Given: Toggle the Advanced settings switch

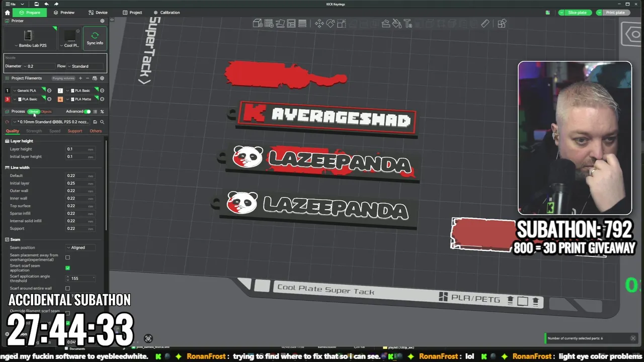Looking at the screenshot, I should (88, 112).
